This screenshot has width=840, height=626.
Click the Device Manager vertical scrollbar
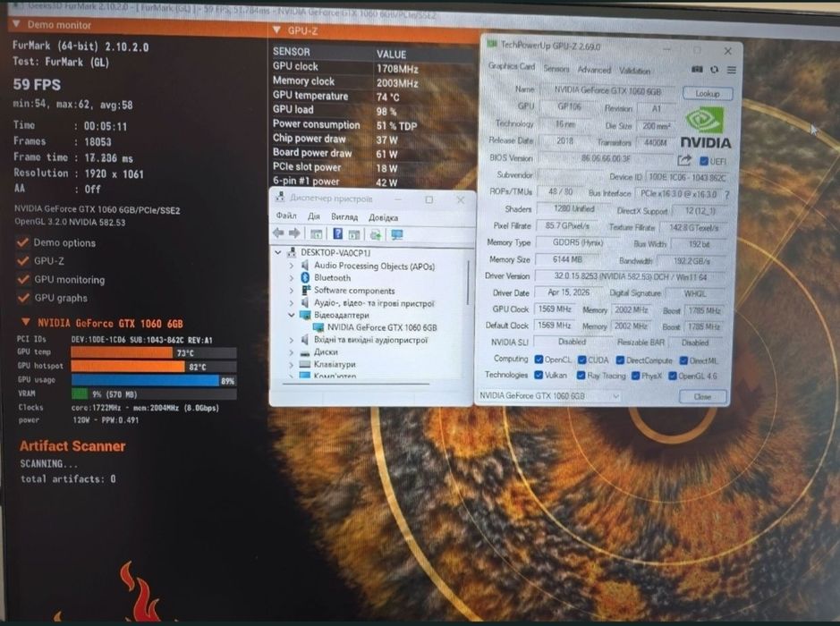tap(468, 283)
